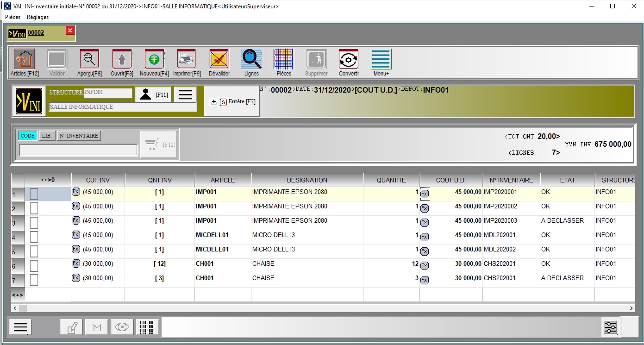This screenshot has height=345, width=644.
Task: Tick checkbox in row 4
Action: pyautogui.click(x=34, y=237)
